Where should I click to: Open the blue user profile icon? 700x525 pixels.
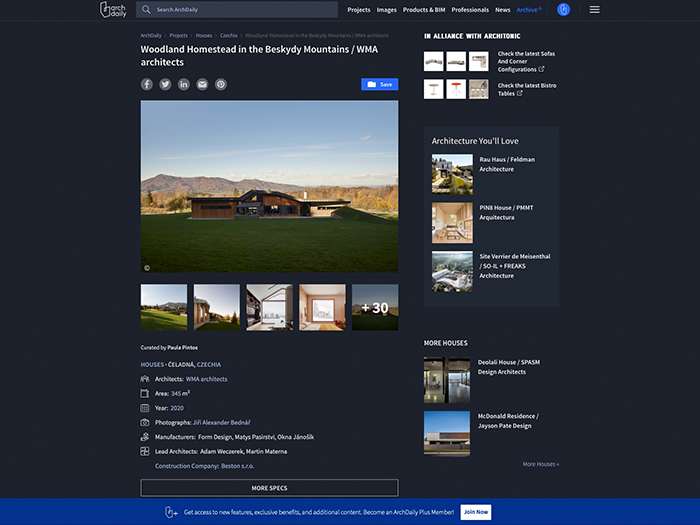pos(563,9)
